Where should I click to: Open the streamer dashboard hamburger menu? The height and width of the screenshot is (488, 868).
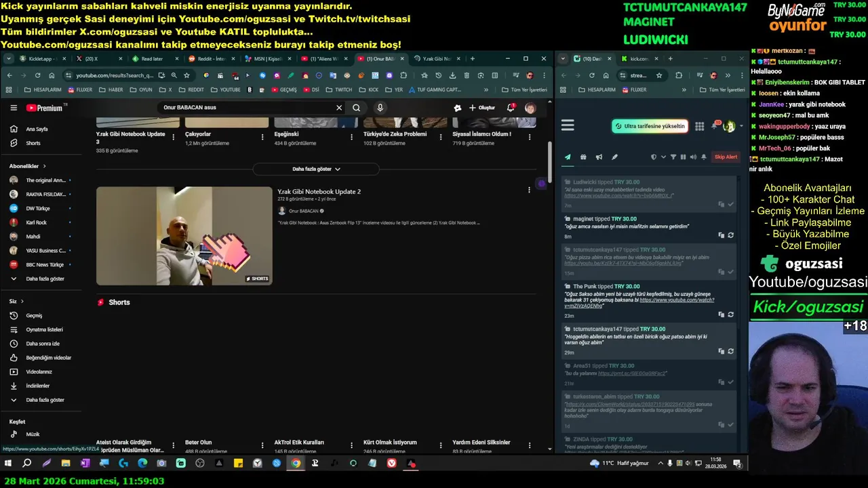568,125
